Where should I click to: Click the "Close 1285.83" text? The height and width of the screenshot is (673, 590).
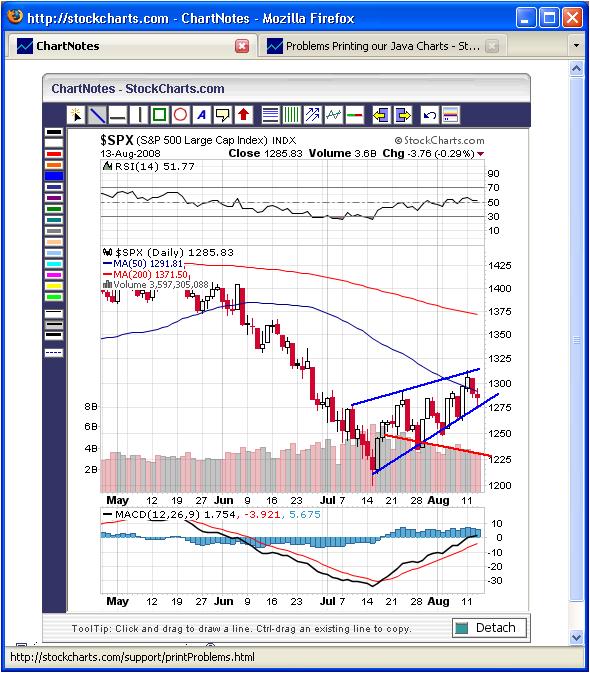click(x=266, y=153)
